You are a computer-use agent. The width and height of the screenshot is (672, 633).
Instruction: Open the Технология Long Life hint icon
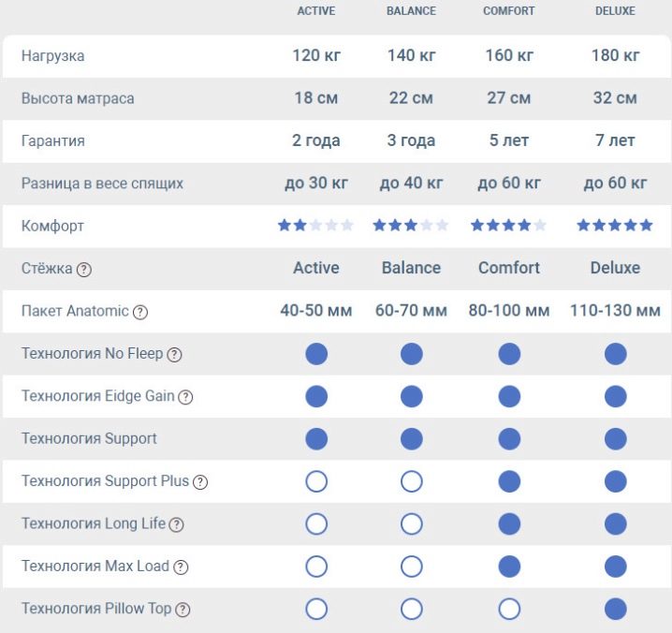point(177,524)
